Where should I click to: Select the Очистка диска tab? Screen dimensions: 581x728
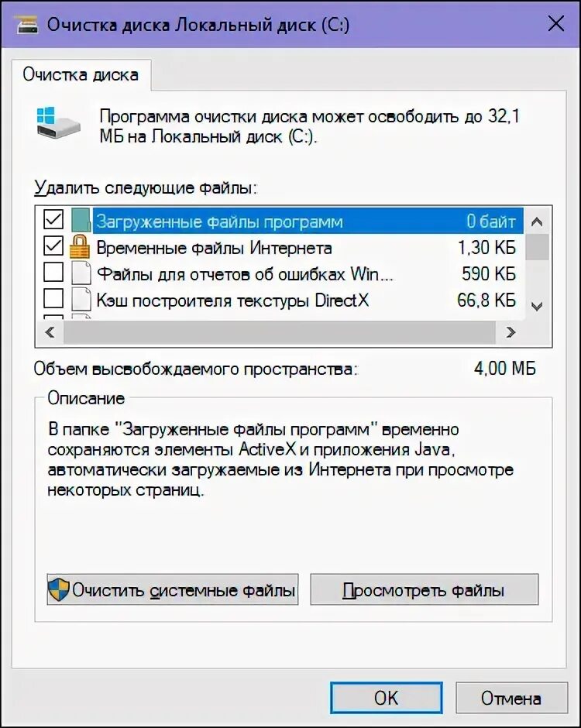81,75
